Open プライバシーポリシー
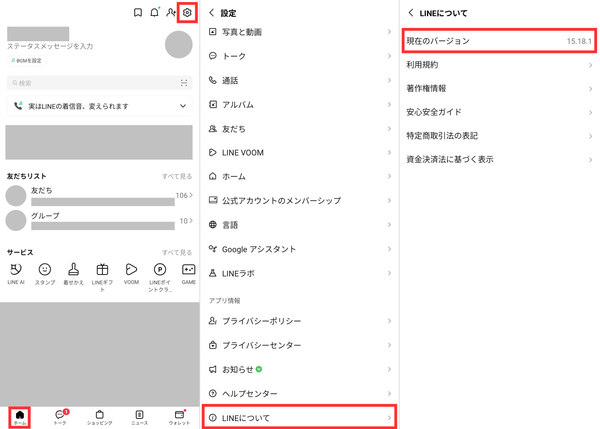The image size is (600, 429). (300, 321)
